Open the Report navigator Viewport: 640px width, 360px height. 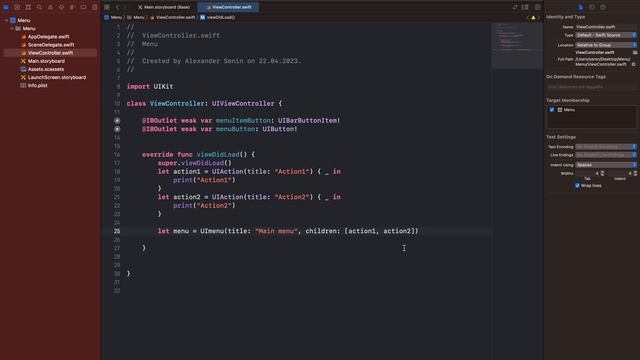pyautogui.click(x=94, y=7)
